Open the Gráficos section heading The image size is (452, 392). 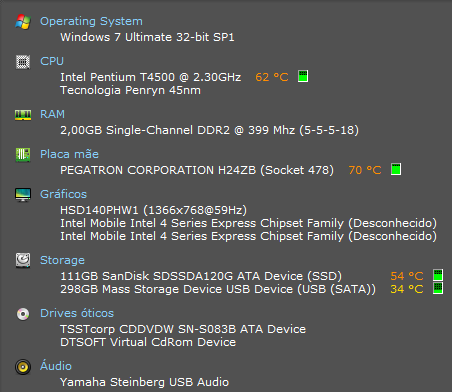point(63,194)
